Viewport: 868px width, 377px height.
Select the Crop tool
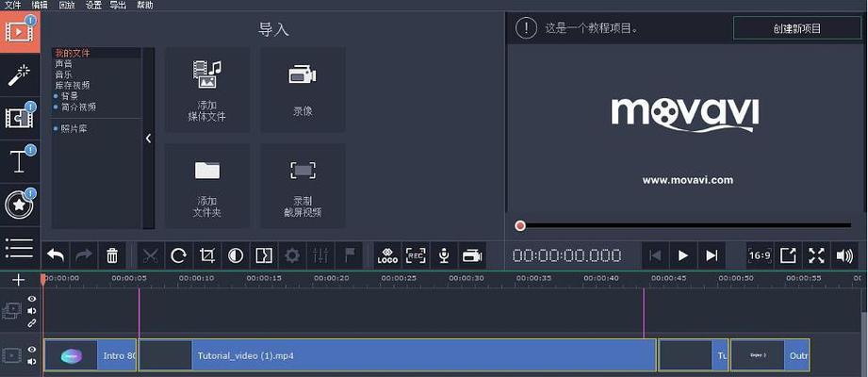click(207, 255)
